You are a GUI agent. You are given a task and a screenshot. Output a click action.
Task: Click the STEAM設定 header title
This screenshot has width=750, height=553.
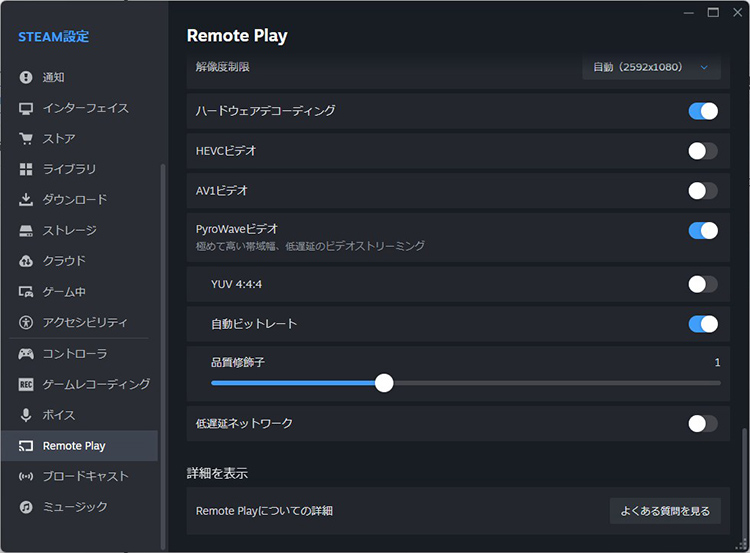54,37
